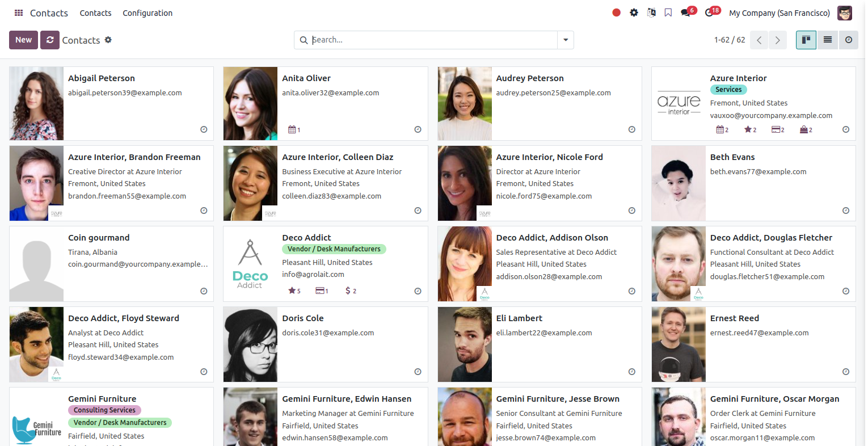Open the My Company (San Francisco) switcher
The image size is (868, 446).
click(779, 12)
